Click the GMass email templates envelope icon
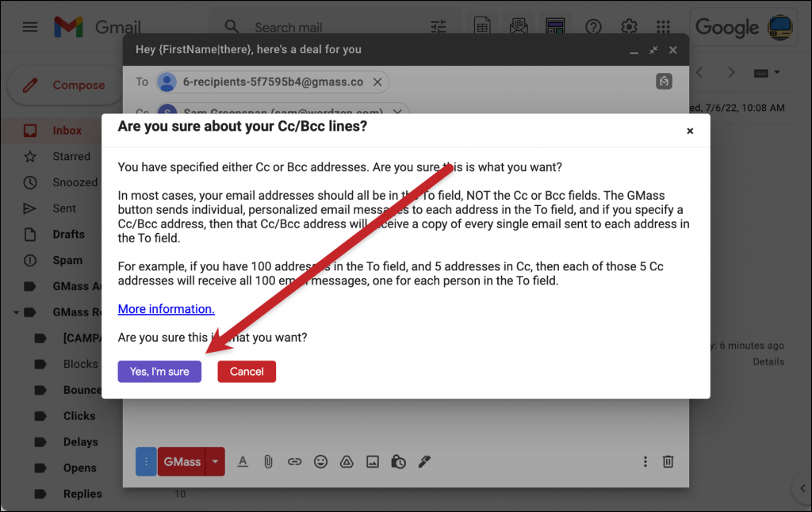The image size is (812, 512). point(519,26)
